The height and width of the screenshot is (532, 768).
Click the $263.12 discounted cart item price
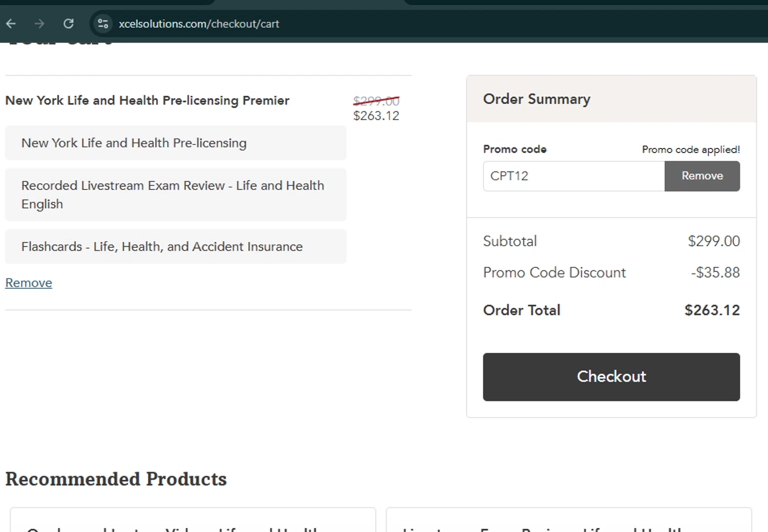pos(376,116)
